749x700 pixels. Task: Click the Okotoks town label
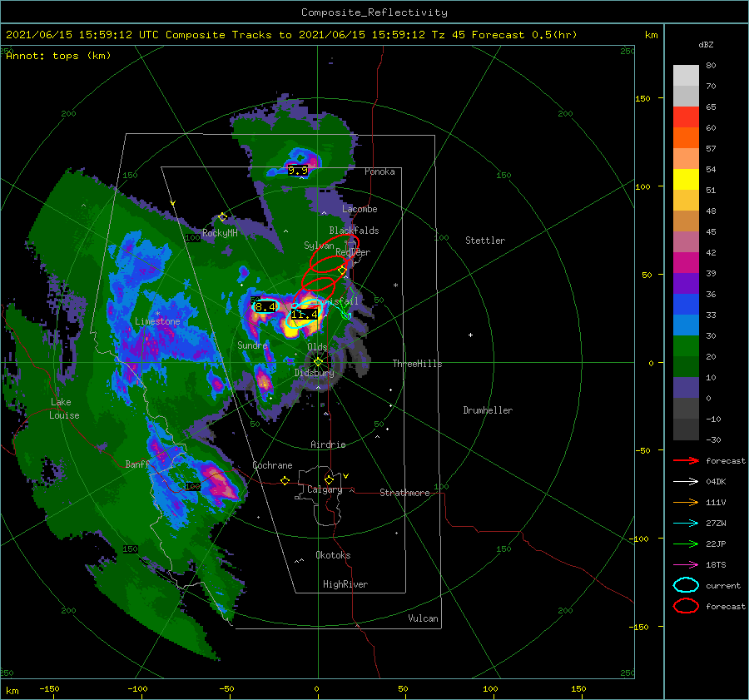click(x=333, y=555)
